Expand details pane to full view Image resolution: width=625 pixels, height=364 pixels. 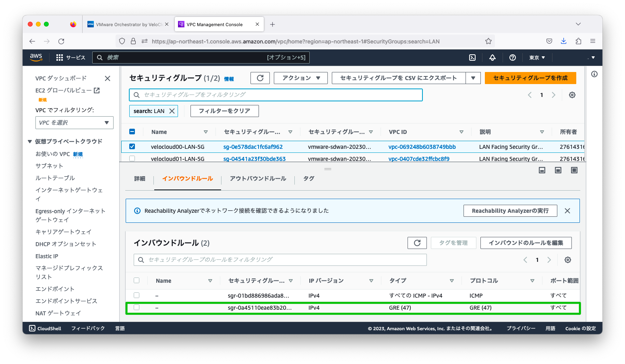click(574, 170)
